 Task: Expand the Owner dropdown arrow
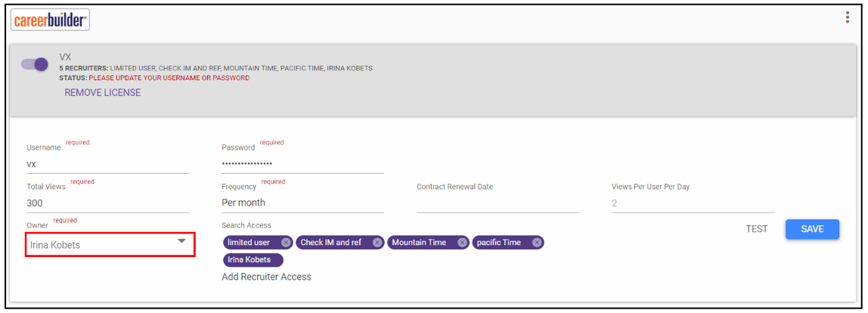click(181, 241)
